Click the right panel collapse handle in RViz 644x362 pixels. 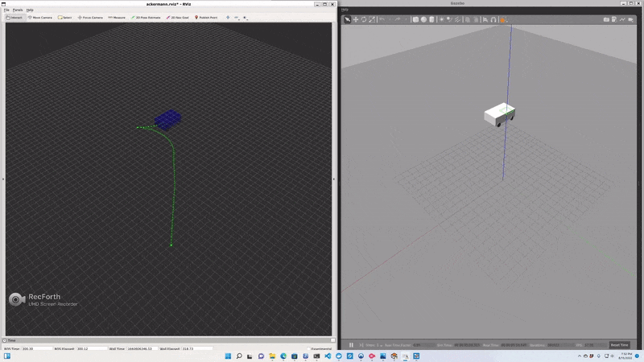pos(333,179)
